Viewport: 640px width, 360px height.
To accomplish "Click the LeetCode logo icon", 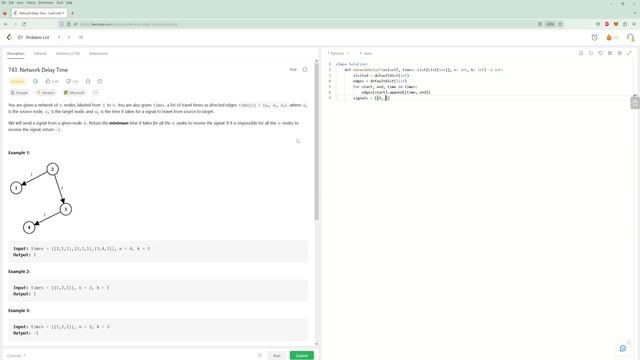I will pos(9,37).
